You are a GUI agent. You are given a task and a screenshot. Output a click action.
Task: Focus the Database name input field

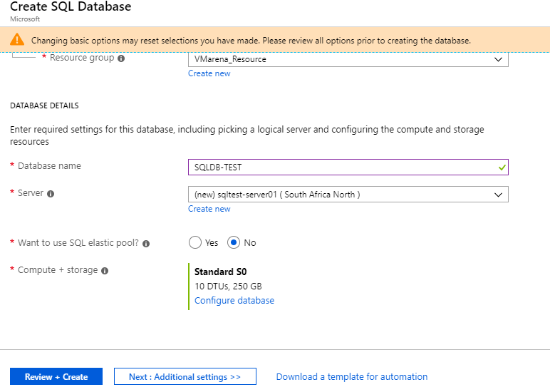(348, 167)
